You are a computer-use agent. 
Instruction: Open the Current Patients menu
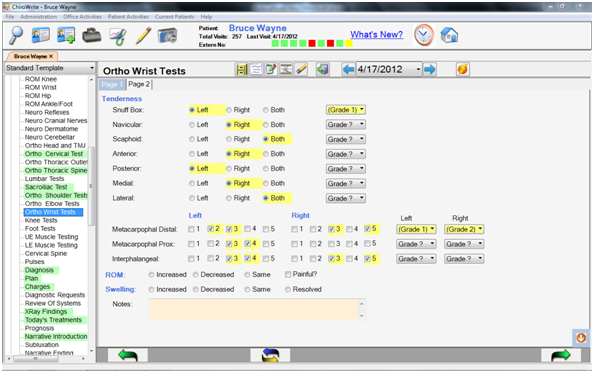[174, 17]
